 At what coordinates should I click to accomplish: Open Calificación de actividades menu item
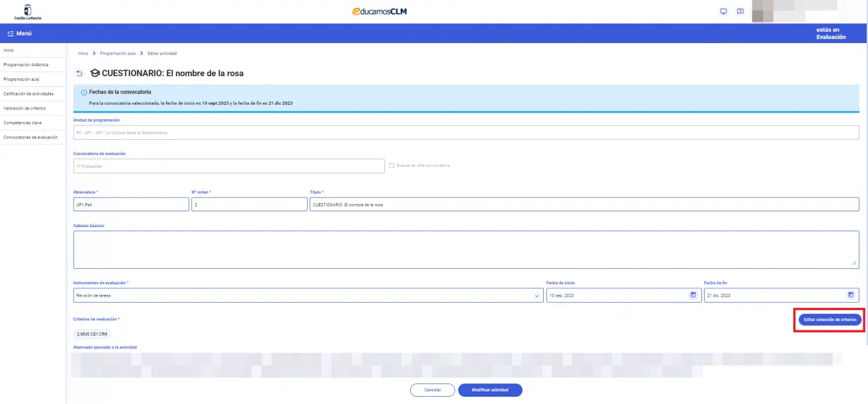coord(28,93)
